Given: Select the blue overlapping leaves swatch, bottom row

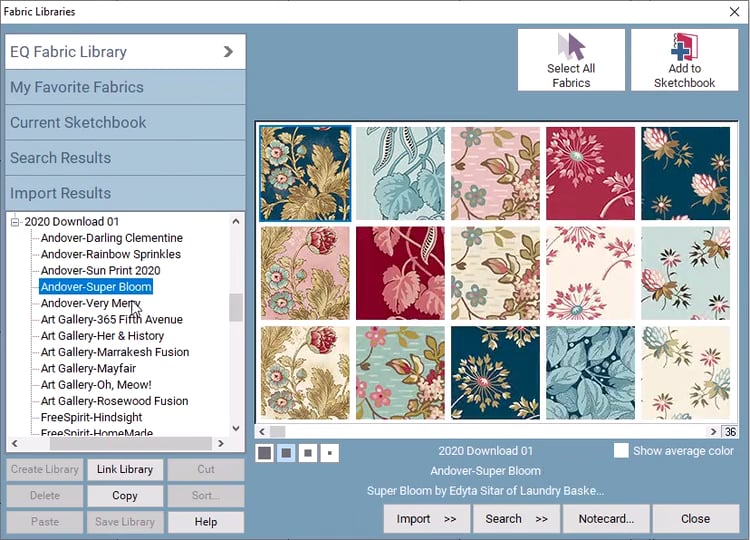Looking at the screenshot, I should (x=590, y=373).
